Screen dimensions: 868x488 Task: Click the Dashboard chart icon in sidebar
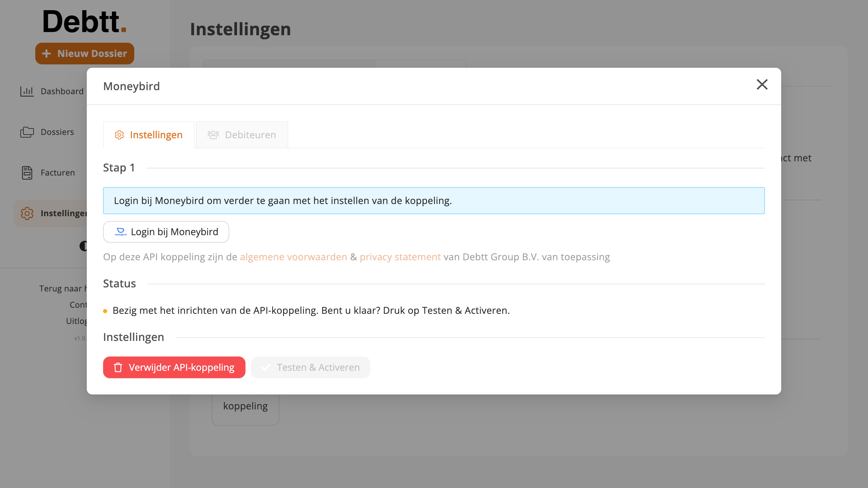(27, 91)
